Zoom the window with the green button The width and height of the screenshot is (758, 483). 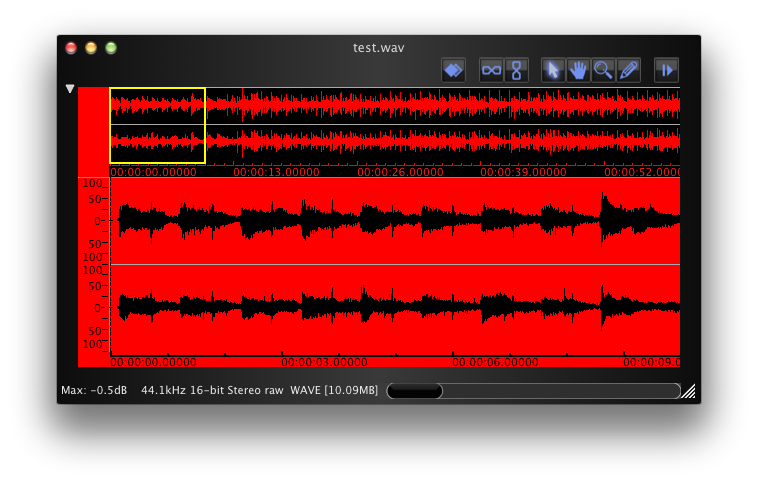(111, 48)
